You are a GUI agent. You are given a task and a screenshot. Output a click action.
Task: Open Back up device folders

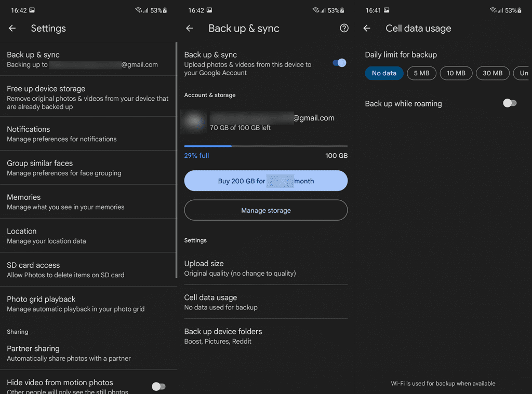click(x=265, y=336)
